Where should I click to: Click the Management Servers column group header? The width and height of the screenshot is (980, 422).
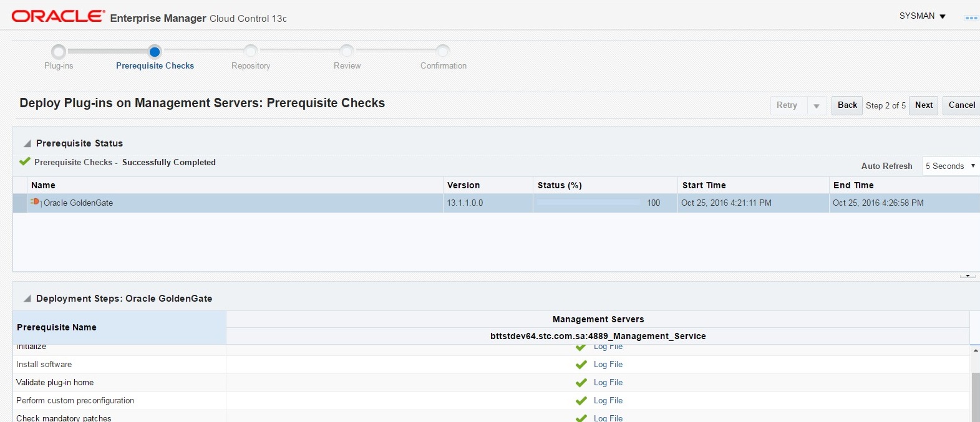[598, 319]
